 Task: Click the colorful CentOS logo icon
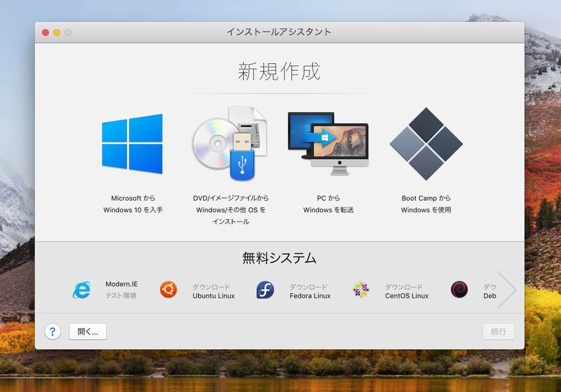tap(361, 290)
